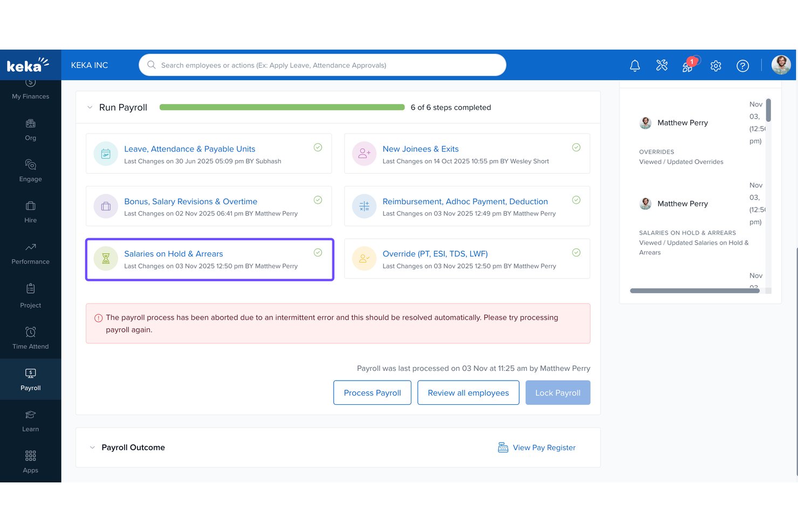This screenshot has width=798, height=532.
Task: Click Matthew Perry avatar in Salaries on Hold entry
Action: 645,204
